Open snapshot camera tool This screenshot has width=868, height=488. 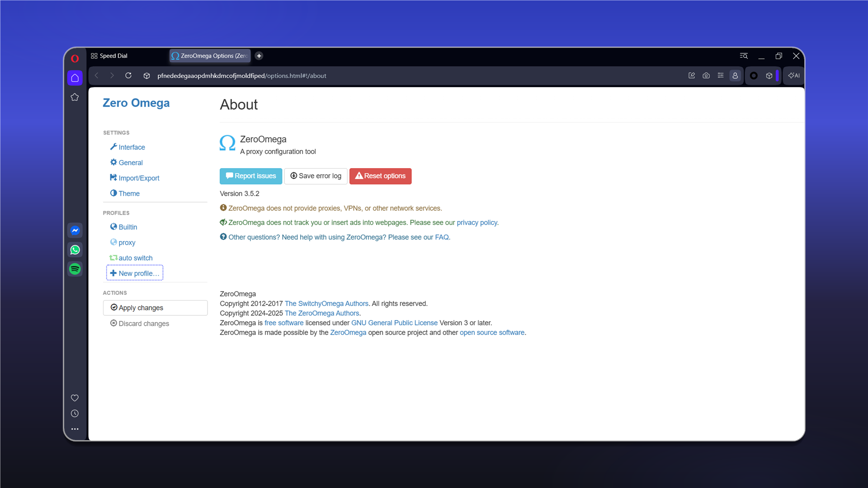point(706,75)
